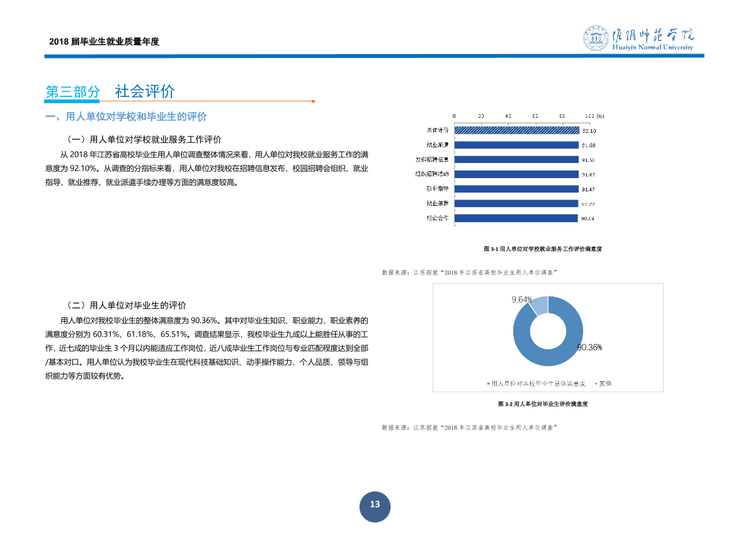Click the 其他 legend marker in donut chart
Screen dimensions: 750x535
pos(596,383)
